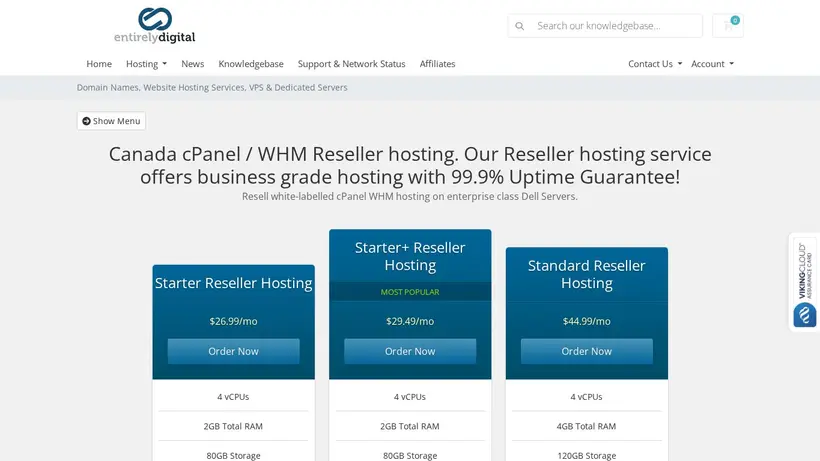Click the Starter+ Reseller Hosting title

point(410,256)
